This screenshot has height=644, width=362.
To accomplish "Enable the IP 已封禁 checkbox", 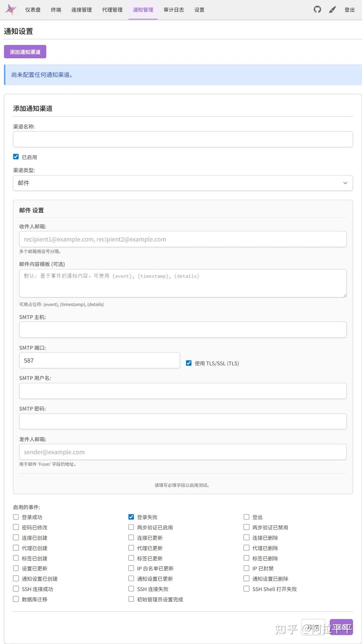I will [247, 568].
